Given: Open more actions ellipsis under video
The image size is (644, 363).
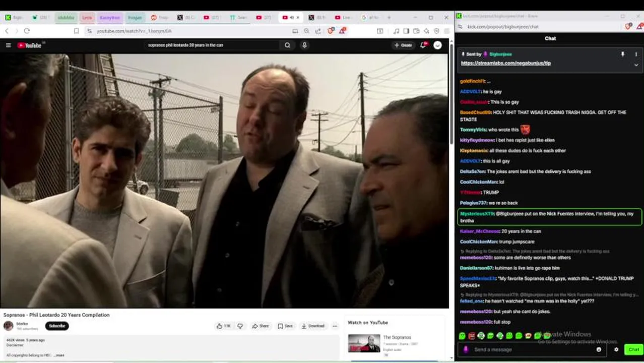Looking at the screenshot, I should coord(335,326).
